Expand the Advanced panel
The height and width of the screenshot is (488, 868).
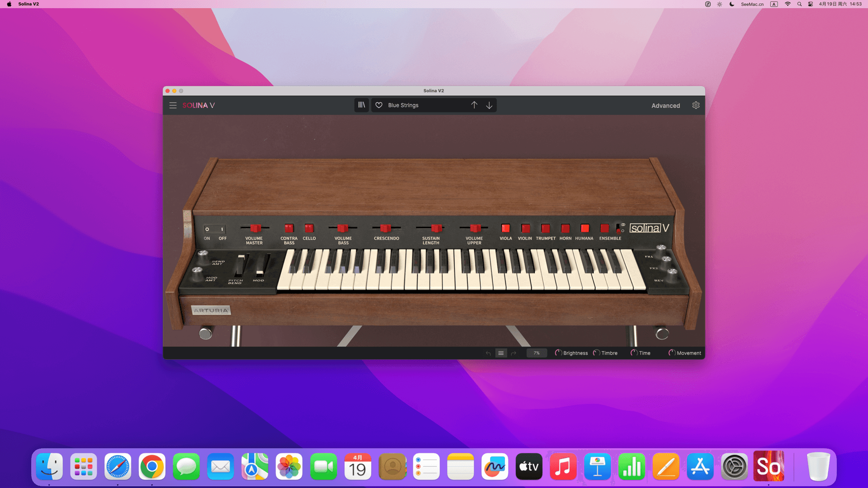coord(665,106)
